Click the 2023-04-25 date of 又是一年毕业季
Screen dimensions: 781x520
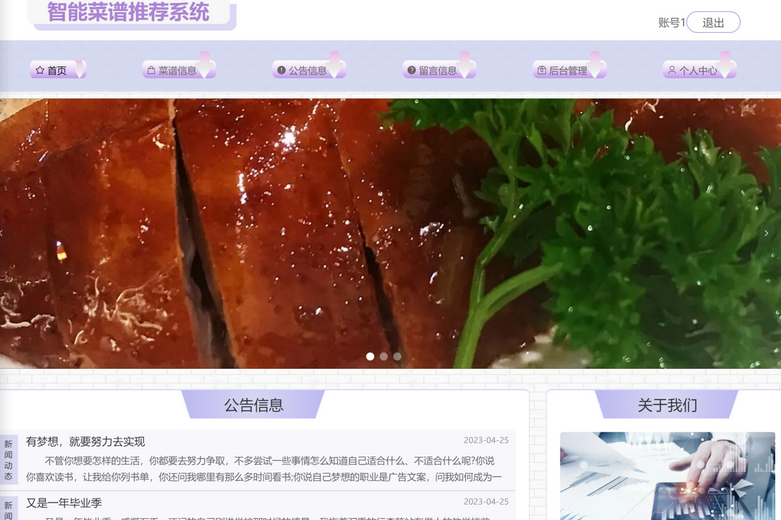pos(486,502)
